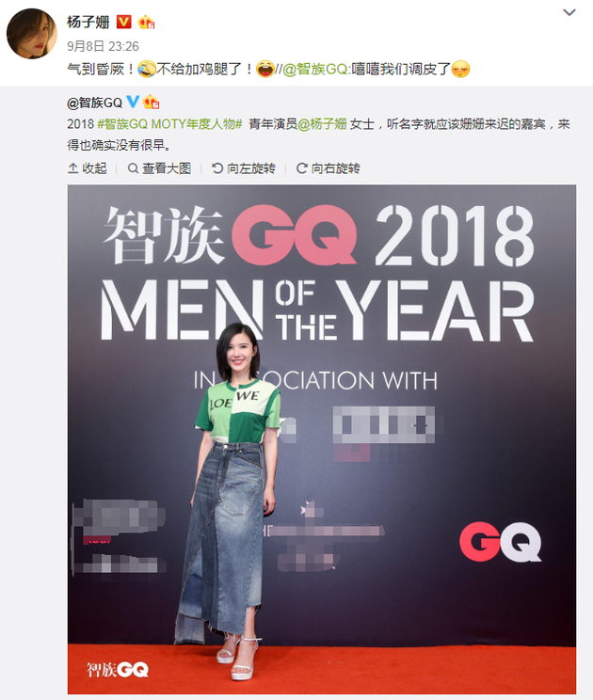
Task: Open the #智族GQ MOTY年度人物# hashtag
Action: [169, 123]
